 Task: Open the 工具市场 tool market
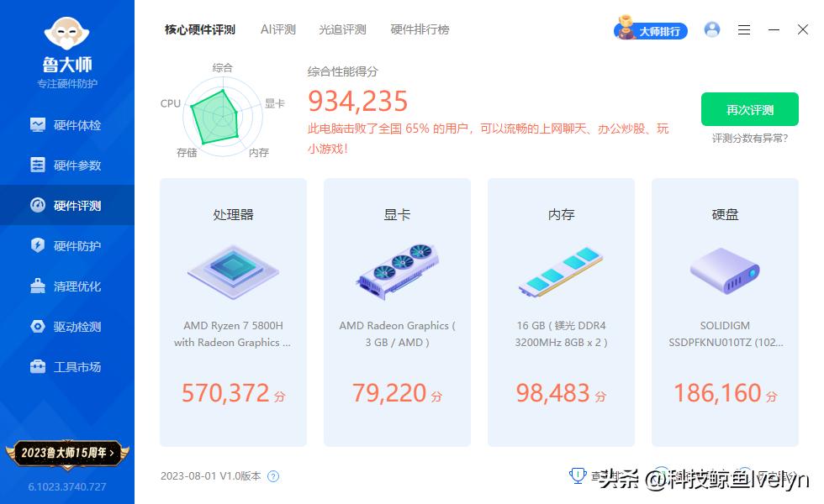67,366
